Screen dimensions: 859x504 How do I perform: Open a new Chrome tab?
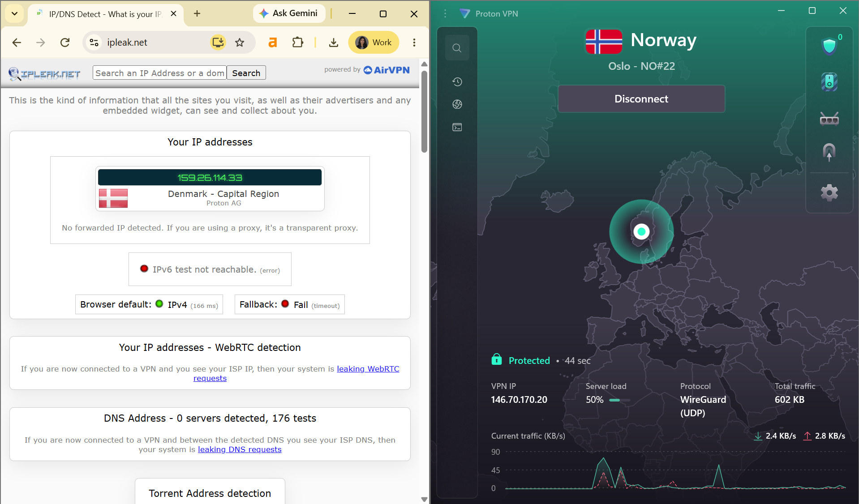[x=197, y=14]
